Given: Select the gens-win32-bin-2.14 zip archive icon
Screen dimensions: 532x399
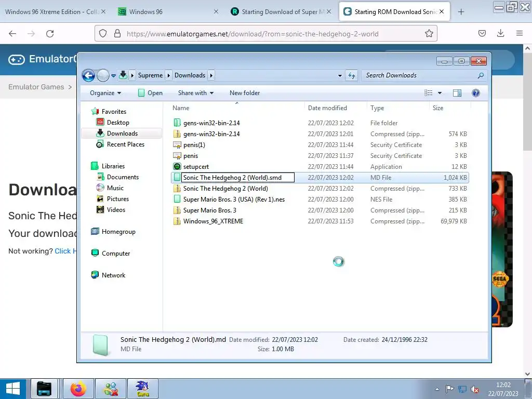Looking at the screenshot, I should coord(177,134).
